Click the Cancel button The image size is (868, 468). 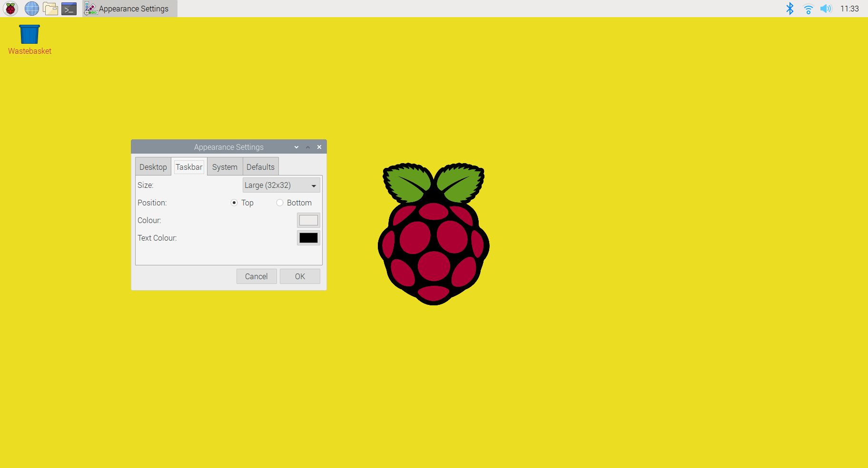click(x=256, y=276)
